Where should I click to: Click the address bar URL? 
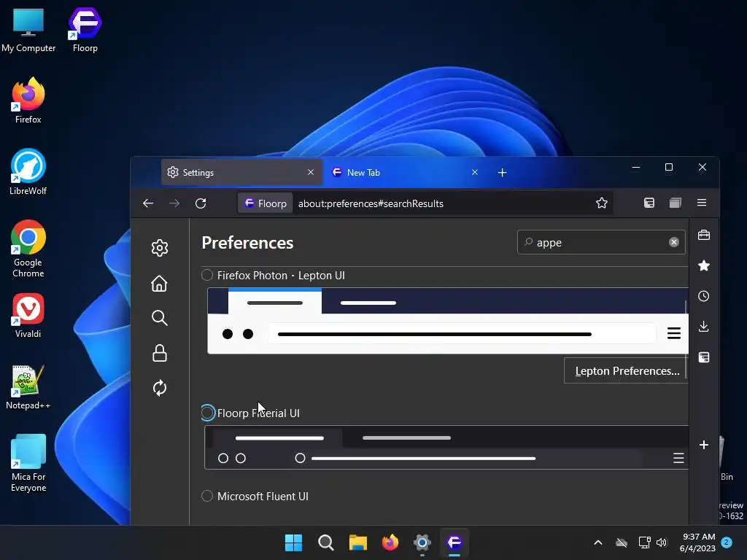tap(371, 203)
